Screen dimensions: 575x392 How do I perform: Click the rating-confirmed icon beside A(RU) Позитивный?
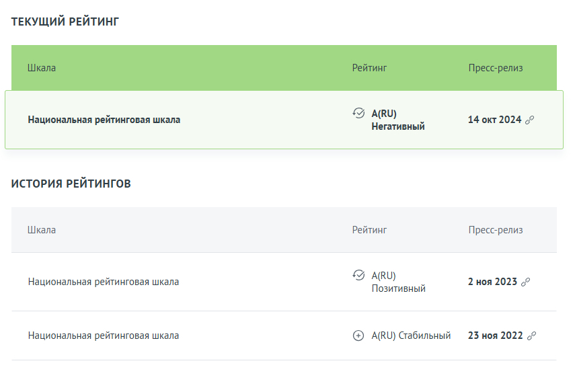click(358, 275)
